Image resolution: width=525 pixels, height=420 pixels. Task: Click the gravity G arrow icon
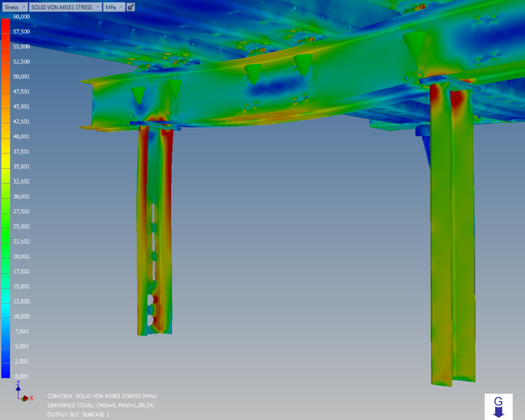pos(498,406)
